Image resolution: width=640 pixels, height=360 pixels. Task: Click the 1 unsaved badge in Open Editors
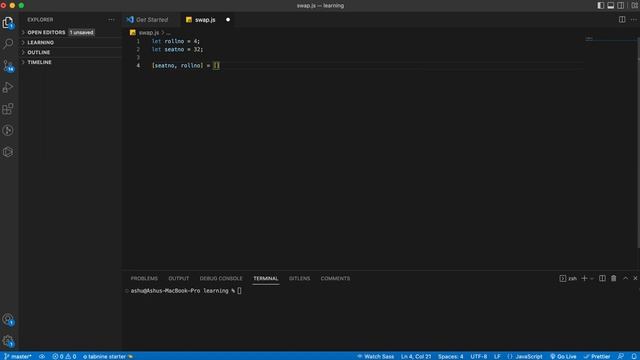coord(81,32)
